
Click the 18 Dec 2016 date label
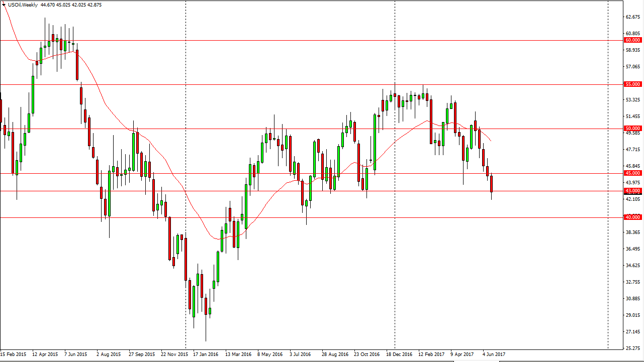click(399, 354)
